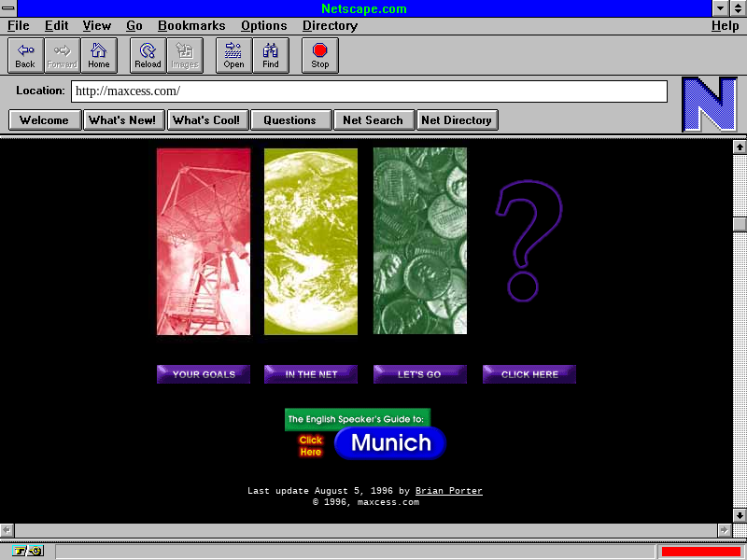
Task: Click the vertical scrollbar down arrow
Action: coord(740,514)
